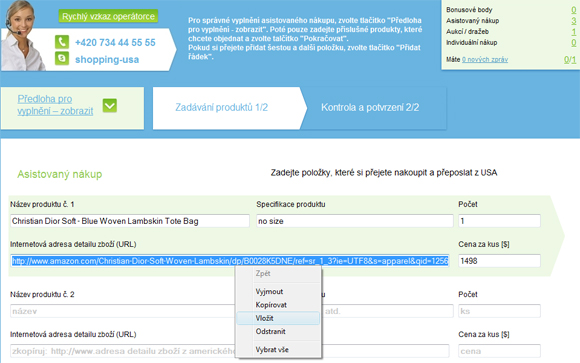Focus the product 1 Počet quantity field
The height and width of the screenshot is (363, 580).
click(499, 221)
